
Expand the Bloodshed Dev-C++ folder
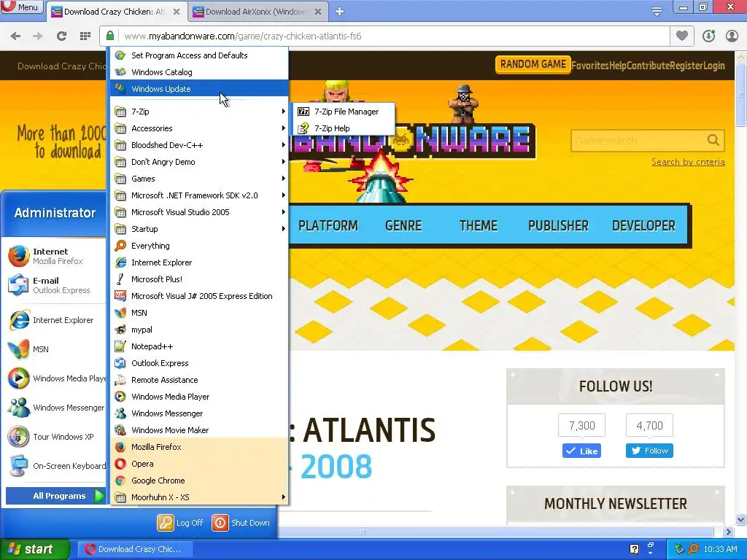(x=199, y=145)
